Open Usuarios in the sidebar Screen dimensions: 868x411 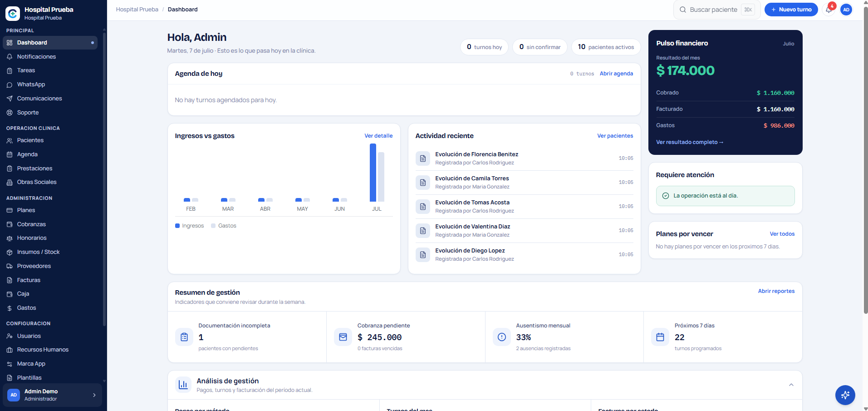pyautogui.click(x=50, y=336)
